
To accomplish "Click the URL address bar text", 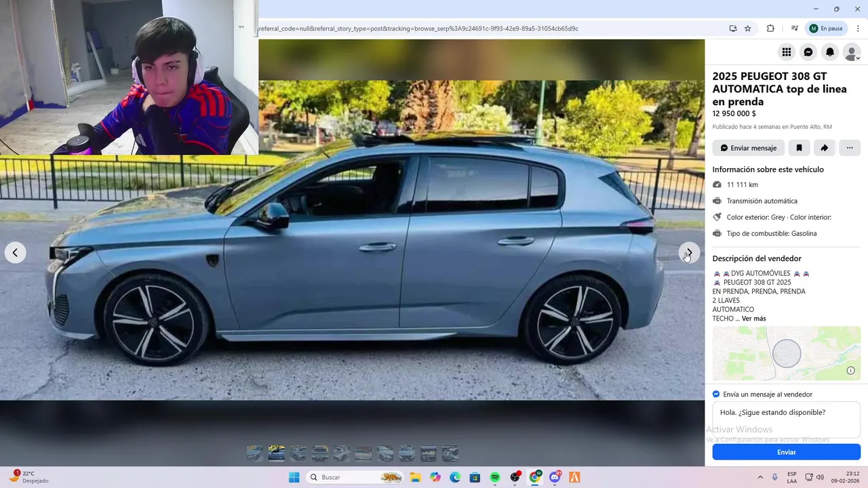I will pos(418,28).
